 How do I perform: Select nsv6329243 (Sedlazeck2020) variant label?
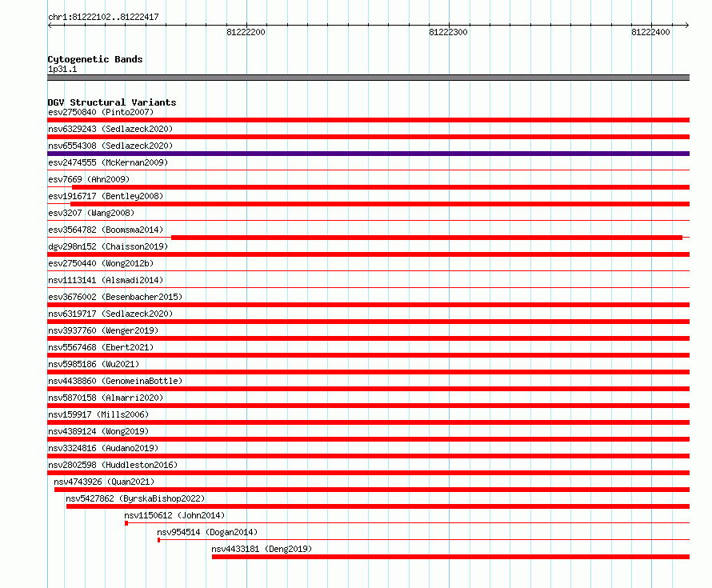point(110,129)
